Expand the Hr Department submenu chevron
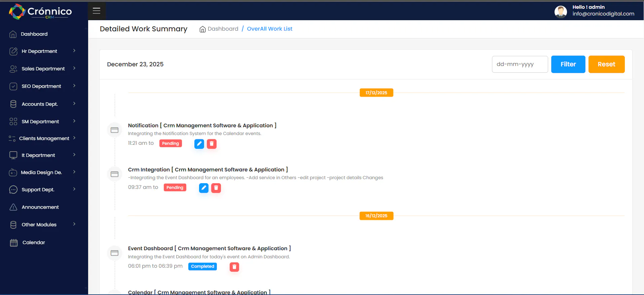644x295 pixels. tap(74, 51)
